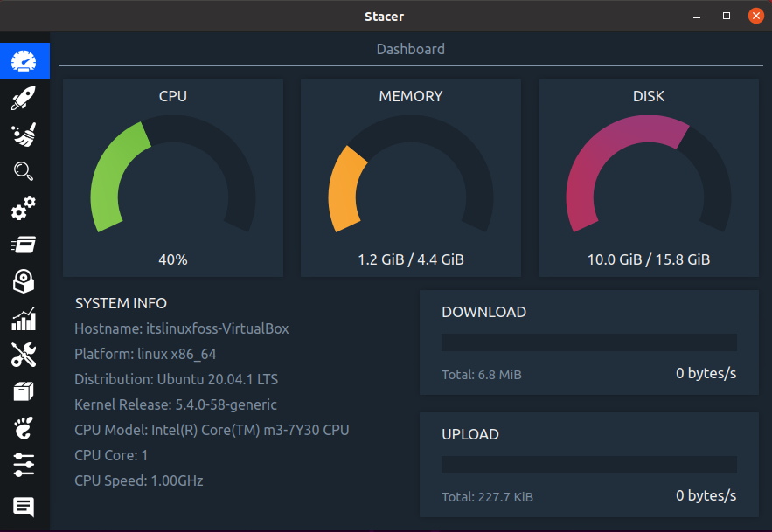Click the Dashboard page title
The image size is (772, 532).
pos(411,49)
